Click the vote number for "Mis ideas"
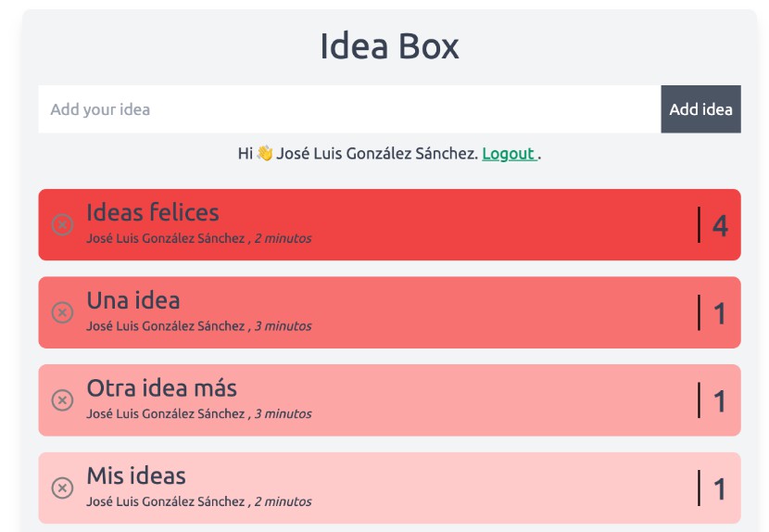 click(720, 488)
